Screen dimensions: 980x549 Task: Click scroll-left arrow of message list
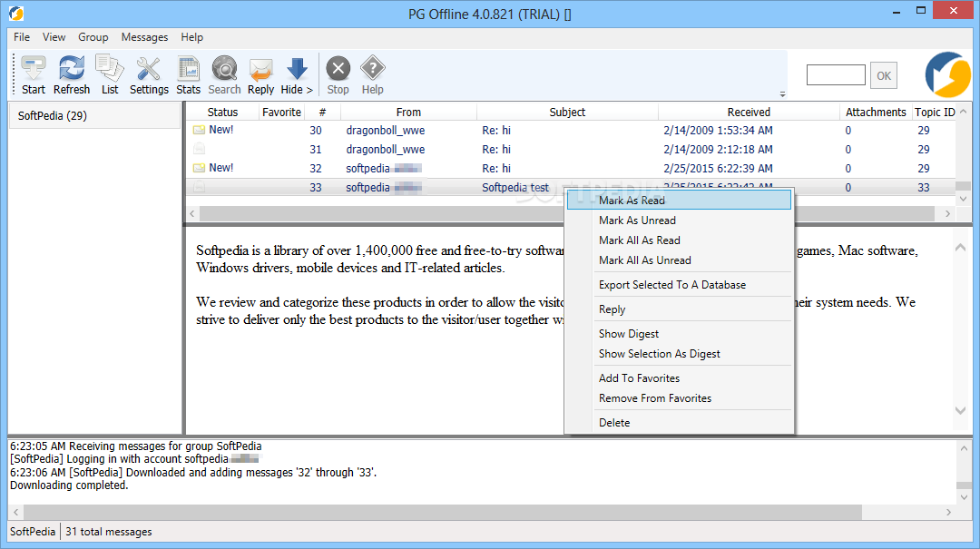[x=192, y=213]
